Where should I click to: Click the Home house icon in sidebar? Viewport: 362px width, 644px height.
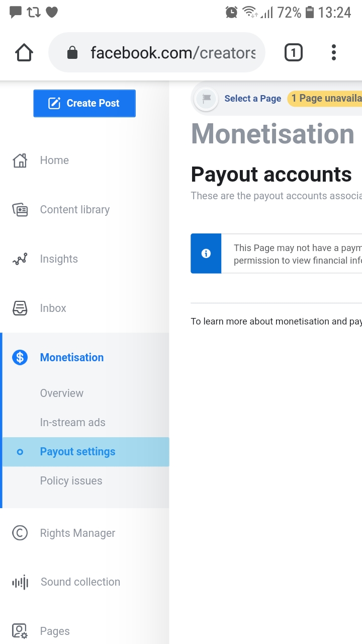click(x=20, y=160)
